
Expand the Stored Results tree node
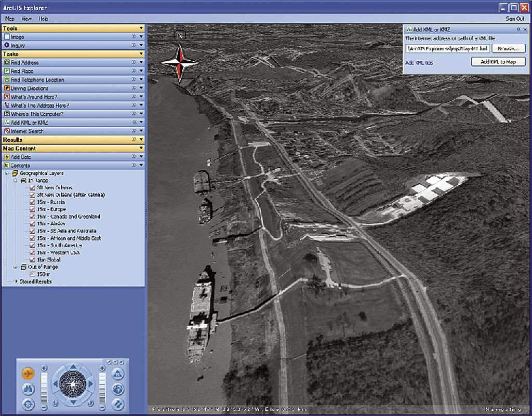click(x=15, y=281)
